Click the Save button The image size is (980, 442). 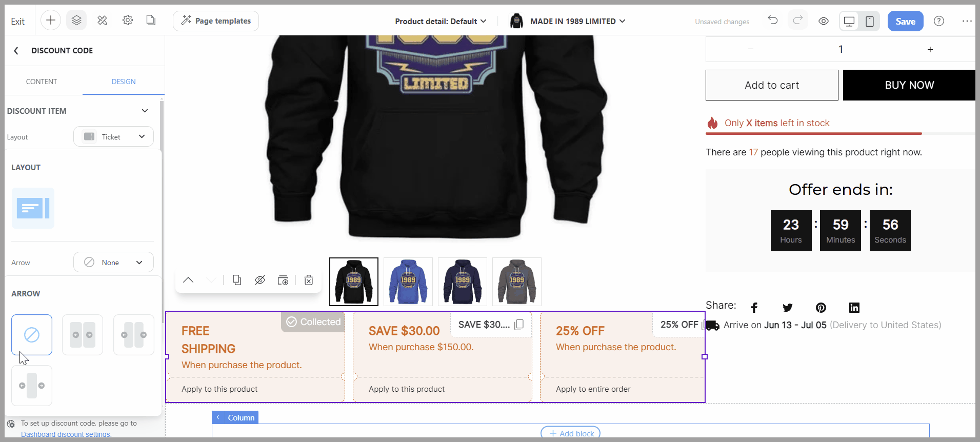coord(905,21)
